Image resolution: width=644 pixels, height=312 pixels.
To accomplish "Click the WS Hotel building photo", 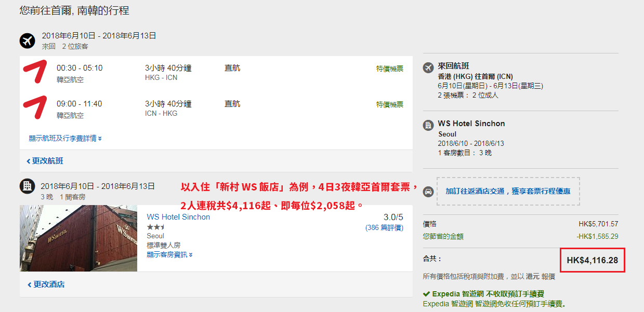I will (x=78, y=238).
